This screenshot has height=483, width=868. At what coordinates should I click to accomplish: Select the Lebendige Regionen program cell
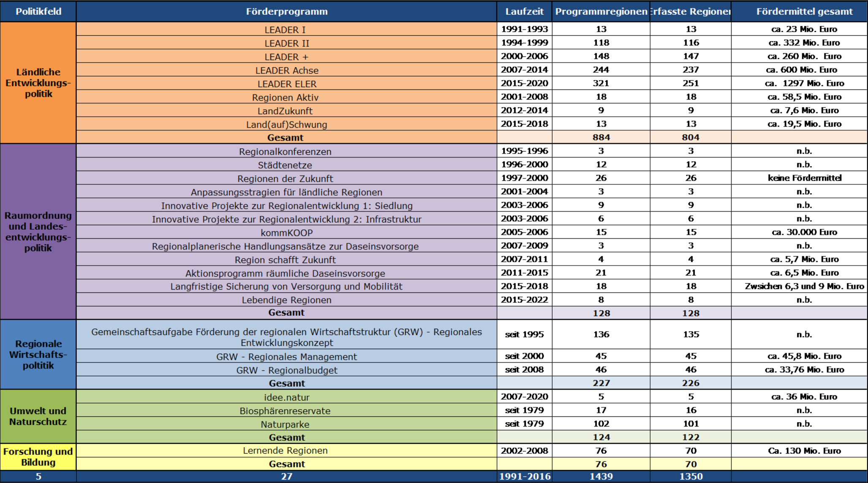286,299
